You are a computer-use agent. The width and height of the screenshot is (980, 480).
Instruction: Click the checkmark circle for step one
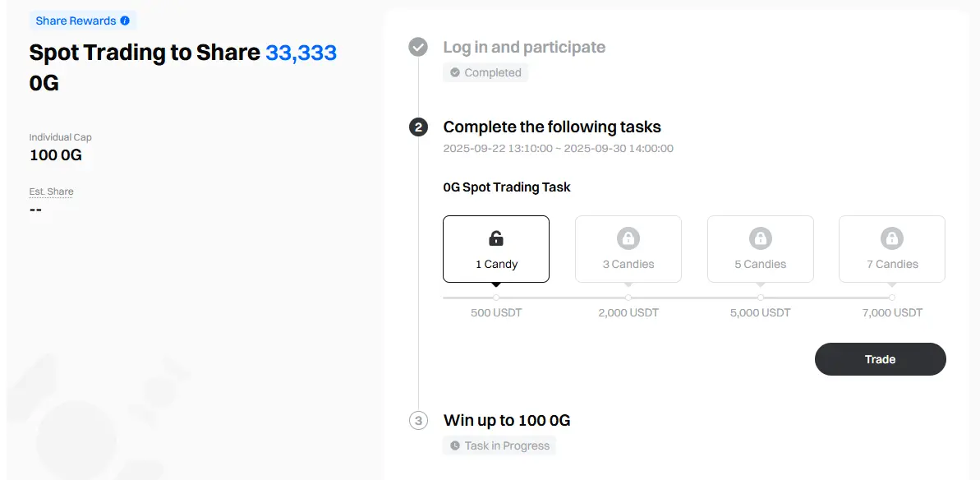pos(418,47)
